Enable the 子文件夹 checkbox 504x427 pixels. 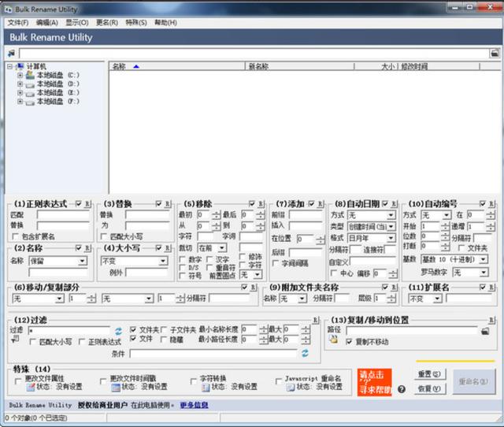pyautogui.click(x=164, y=329)
